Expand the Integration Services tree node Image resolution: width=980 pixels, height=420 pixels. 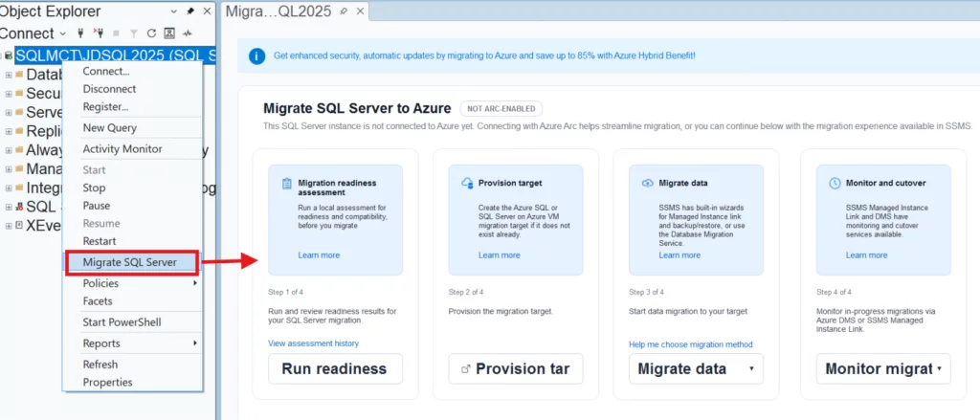tap(9, 188)
